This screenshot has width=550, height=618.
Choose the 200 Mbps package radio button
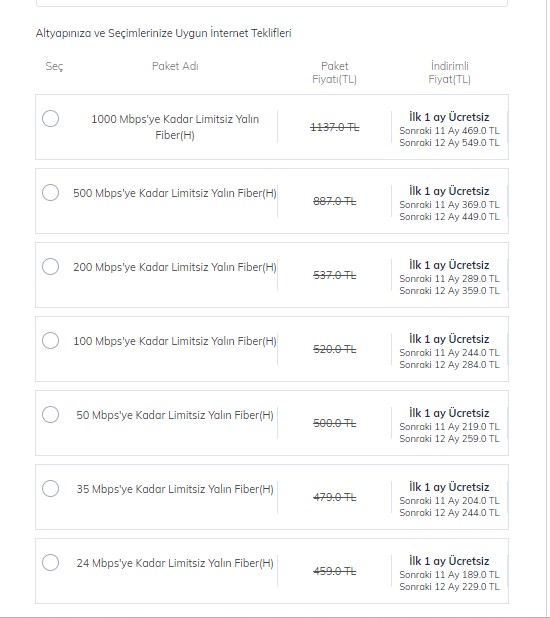point(50,266)
